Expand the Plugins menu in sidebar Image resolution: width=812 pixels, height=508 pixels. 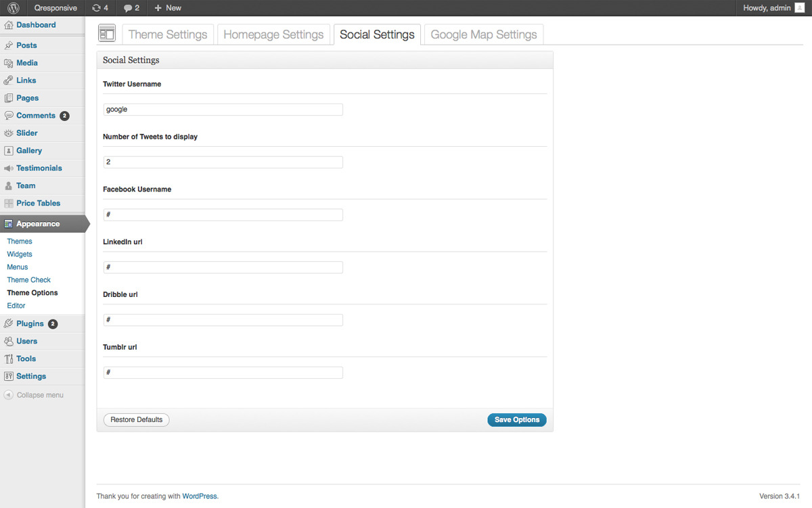click(30, 324)
